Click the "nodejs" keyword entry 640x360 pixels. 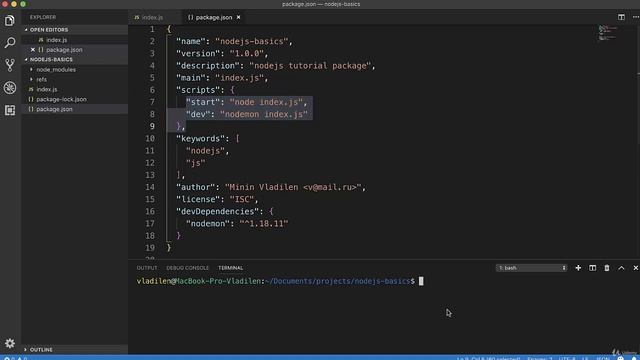coord(207,151)
